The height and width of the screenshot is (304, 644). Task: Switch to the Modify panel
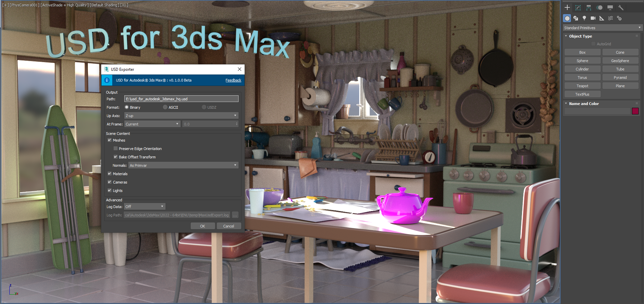coord(578,7)
